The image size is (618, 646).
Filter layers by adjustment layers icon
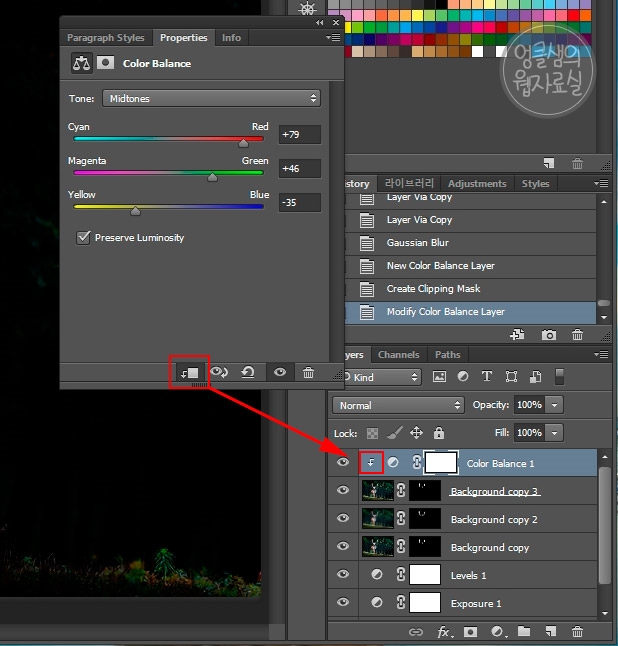coord(463,377)
